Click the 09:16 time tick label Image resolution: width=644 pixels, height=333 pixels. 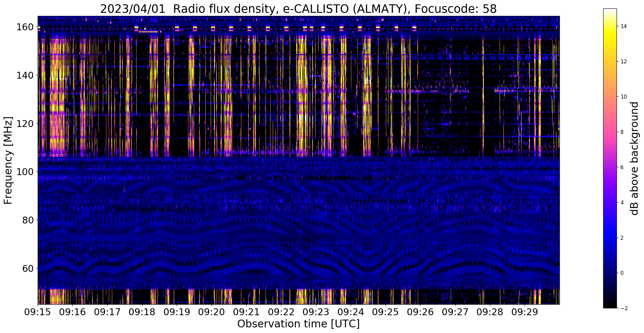point(73,312)
